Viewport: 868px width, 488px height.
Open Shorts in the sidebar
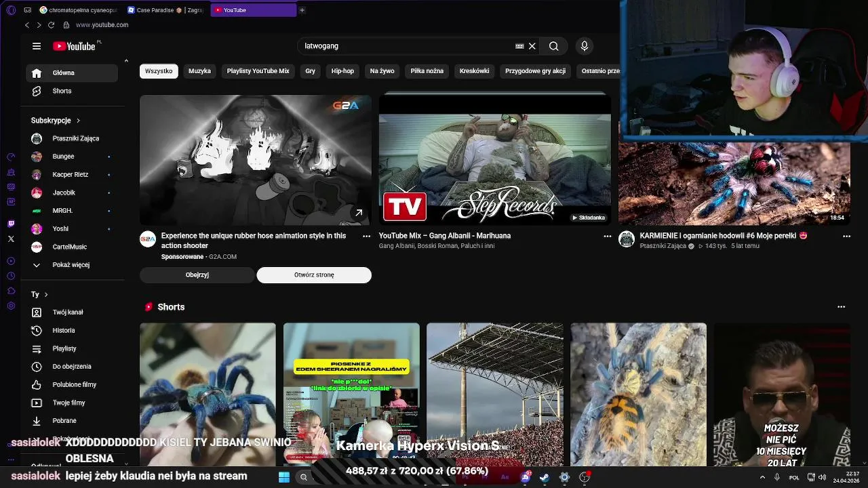click(71, 91)
